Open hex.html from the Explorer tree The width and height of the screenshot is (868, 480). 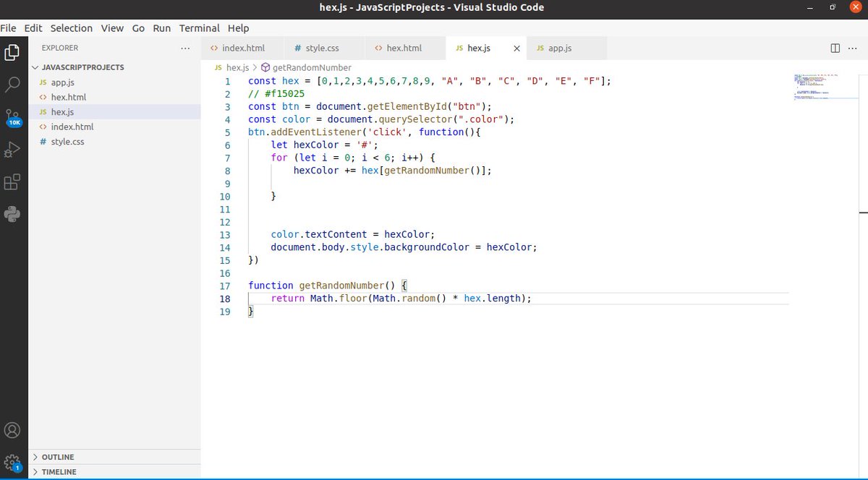(x=69, y=97)
